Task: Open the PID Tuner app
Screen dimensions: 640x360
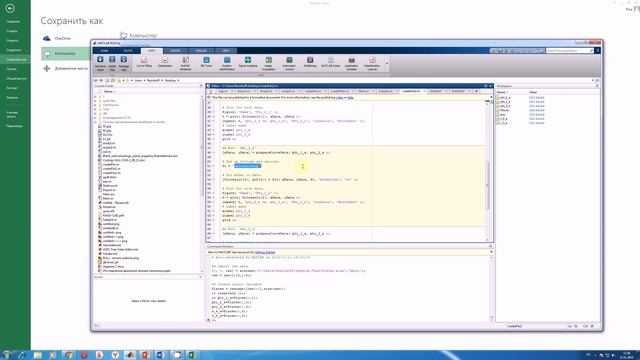Action: [x=206, y=62]
